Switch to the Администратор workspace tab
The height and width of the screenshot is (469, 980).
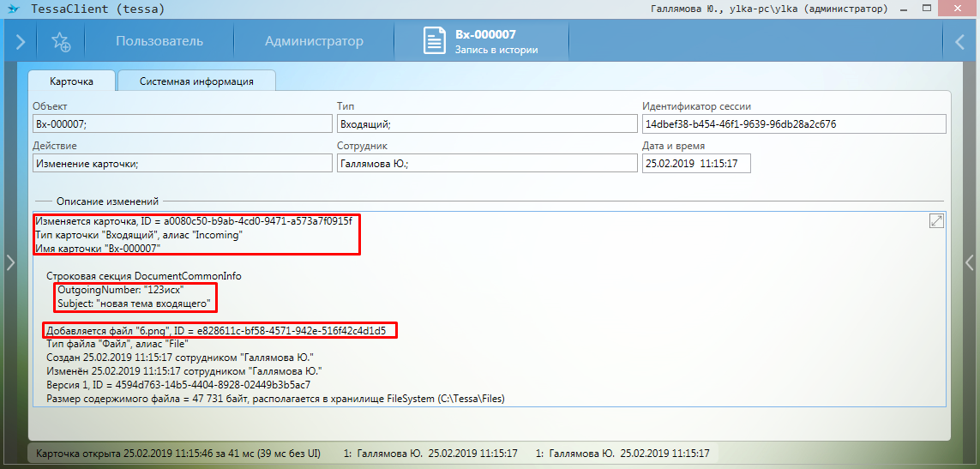click(x=314, y=41)
